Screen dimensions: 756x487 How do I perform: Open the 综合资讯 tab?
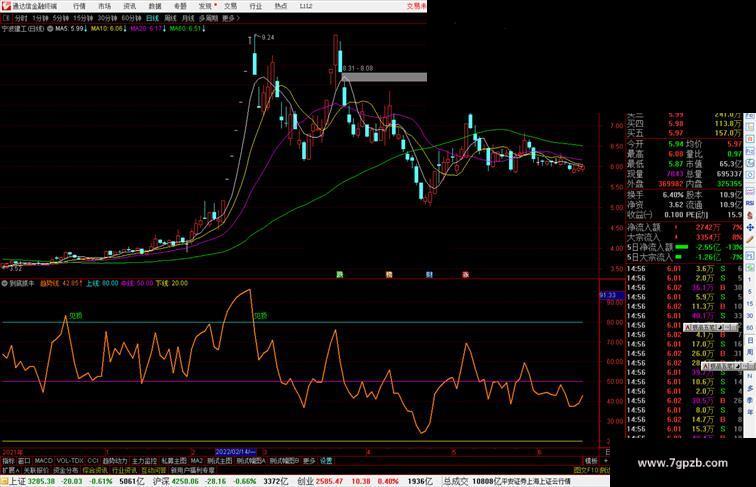point(95,470)
